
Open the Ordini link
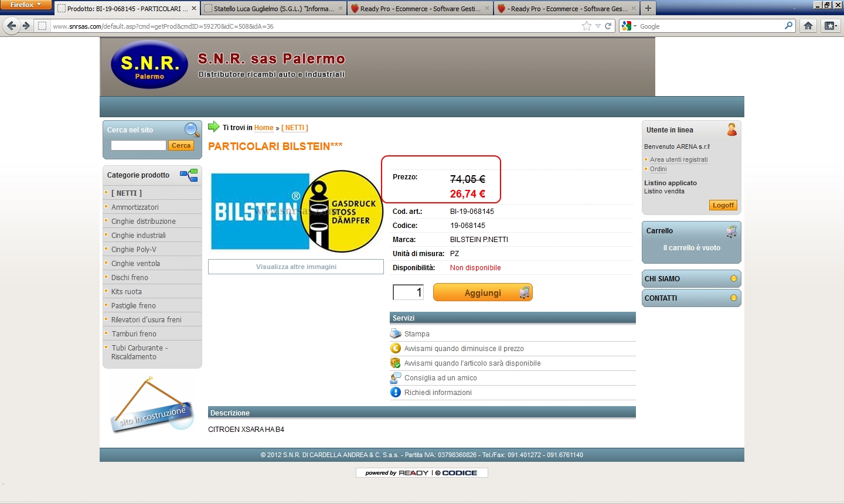coord(658,169)
